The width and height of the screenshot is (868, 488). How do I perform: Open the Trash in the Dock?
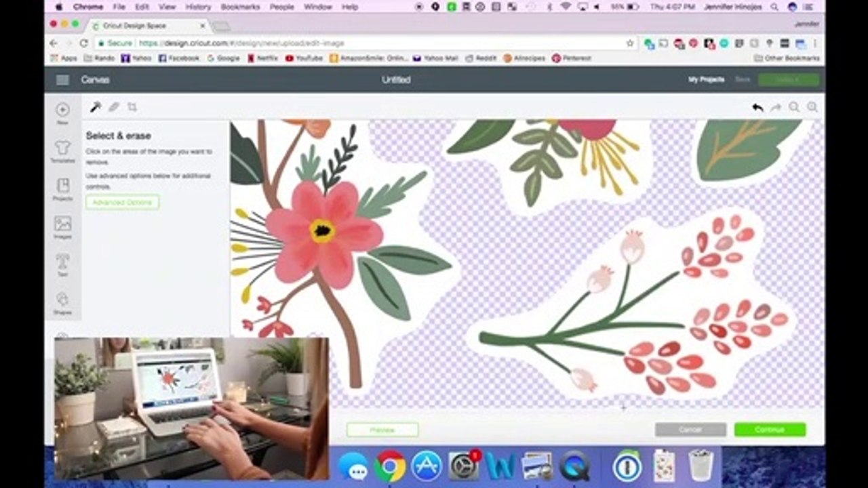point(701,465)
